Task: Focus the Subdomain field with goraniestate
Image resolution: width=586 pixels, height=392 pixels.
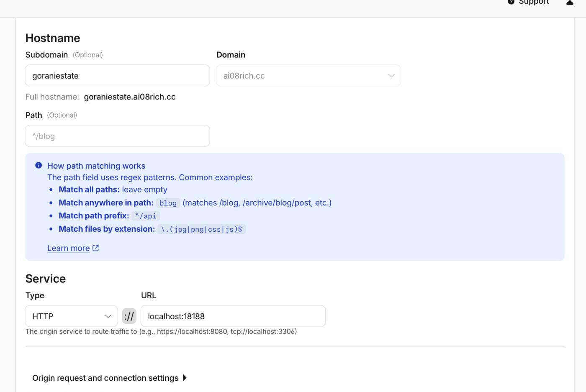Action: pos(118,76)
